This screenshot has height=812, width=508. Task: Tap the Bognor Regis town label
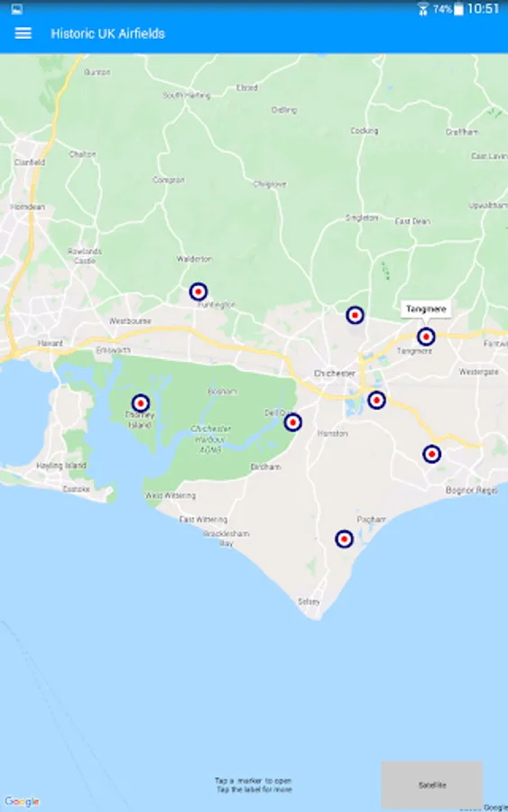tap(472, 490)
